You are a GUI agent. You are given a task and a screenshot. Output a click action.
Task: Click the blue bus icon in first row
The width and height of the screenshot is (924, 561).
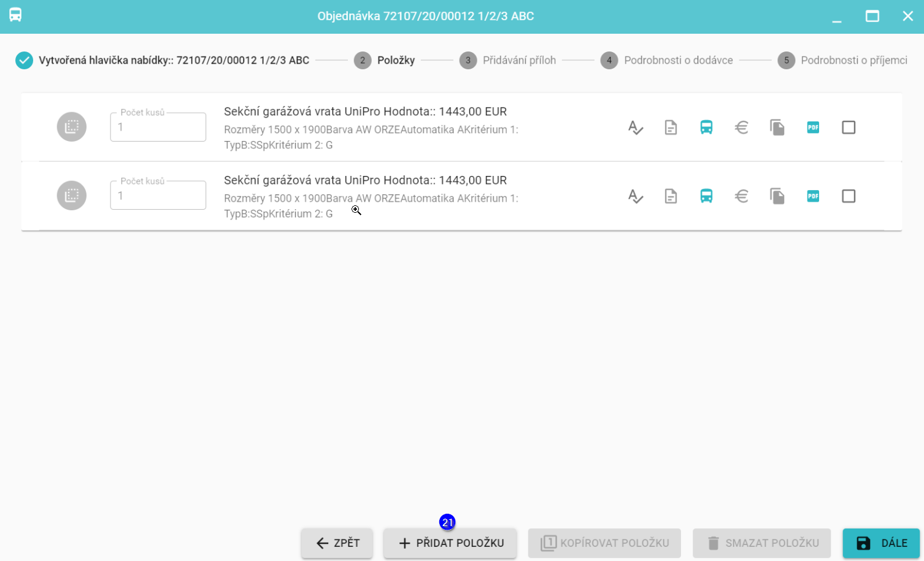click(x=706, y=128)
